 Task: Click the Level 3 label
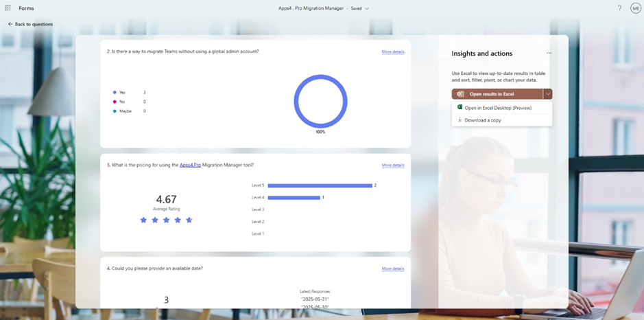click(258, 209)
